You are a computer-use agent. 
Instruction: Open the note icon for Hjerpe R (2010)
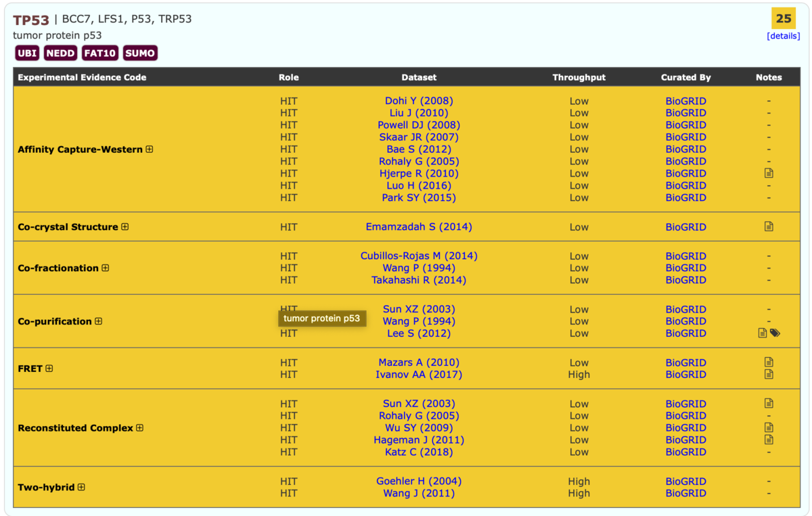(769, 173)
